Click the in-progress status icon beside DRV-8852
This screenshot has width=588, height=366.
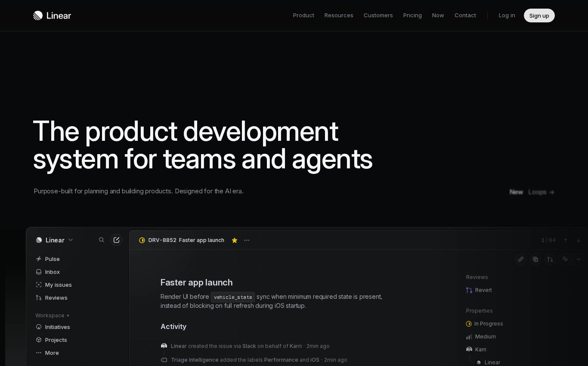142,240
